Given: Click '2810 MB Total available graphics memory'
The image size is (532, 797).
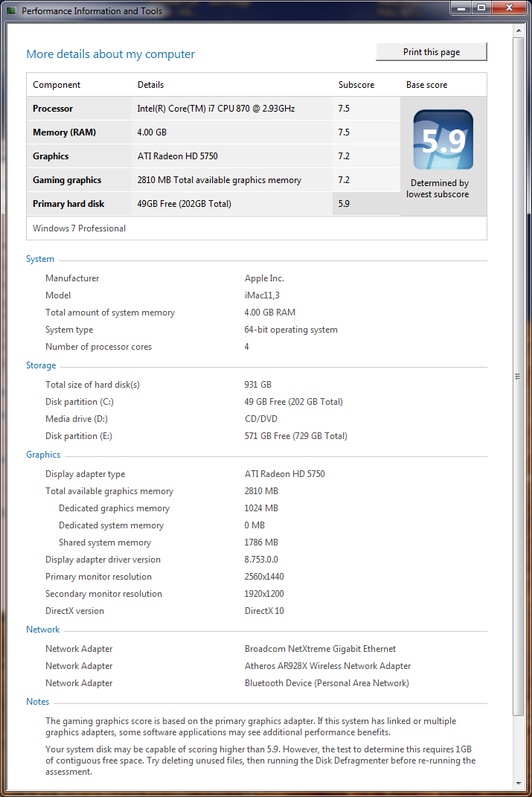Looking at the screenshot, I should click(219, 180).
